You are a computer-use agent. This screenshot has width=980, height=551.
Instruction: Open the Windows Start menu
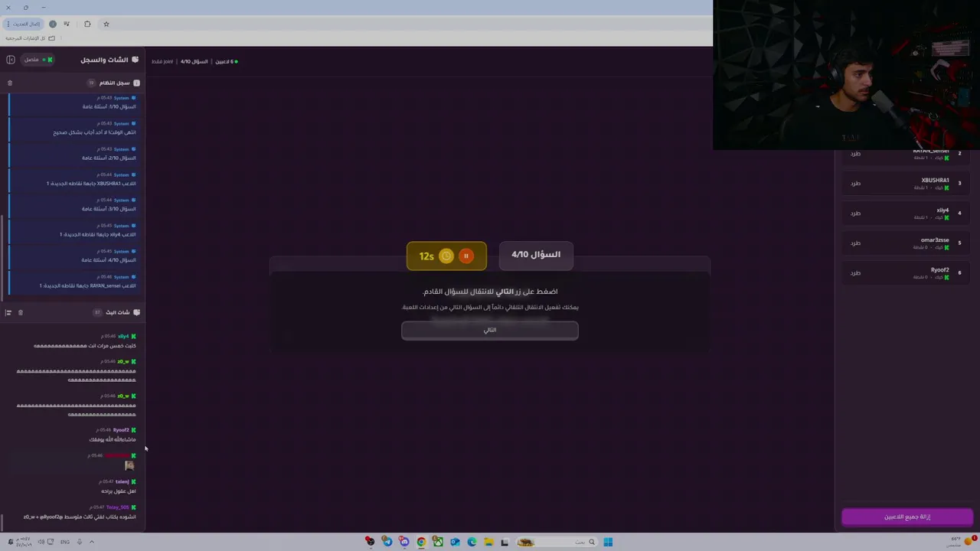608,542
